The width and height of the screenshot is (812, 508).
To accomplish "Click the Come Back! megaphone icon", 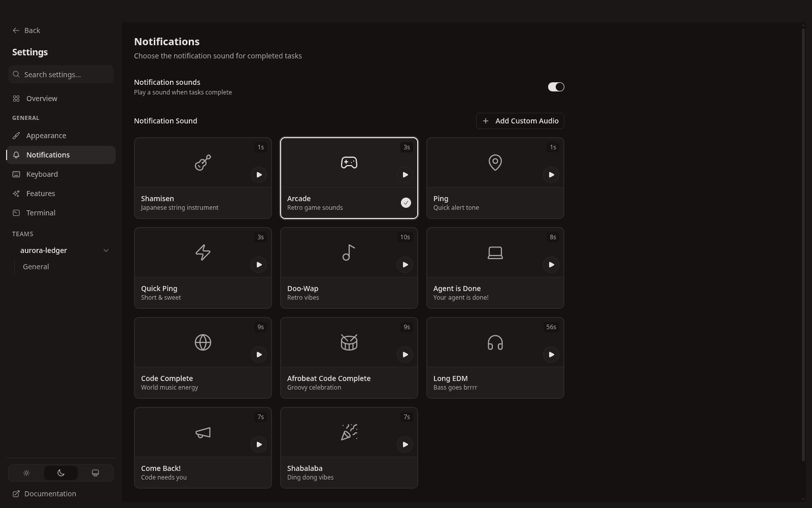I will [203, 432].
